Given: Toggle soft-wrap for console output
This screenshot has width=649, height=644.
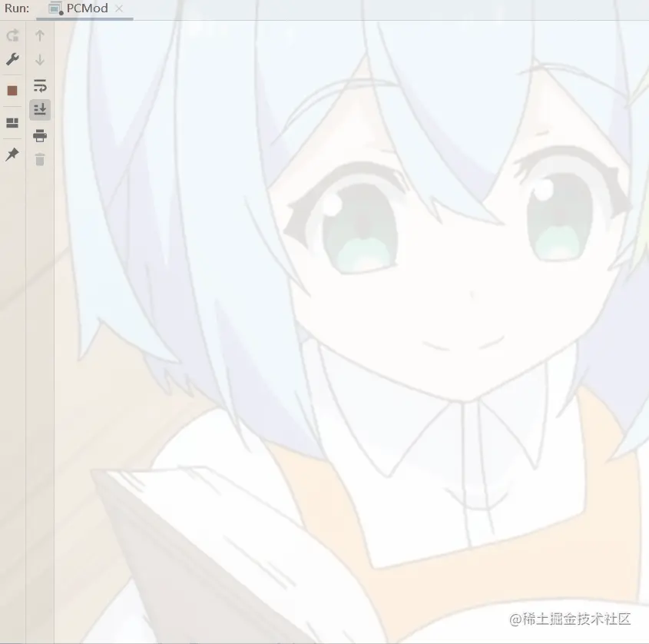Looking at the screenshot, I should coord(40,86).
